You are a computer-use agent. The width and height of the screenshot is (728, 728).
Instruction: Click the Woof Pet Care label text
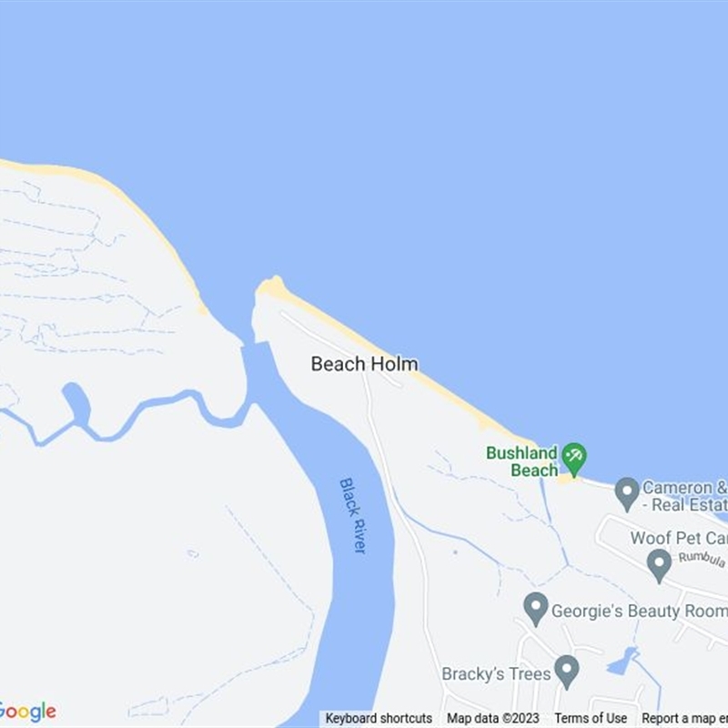pos(679,538)
